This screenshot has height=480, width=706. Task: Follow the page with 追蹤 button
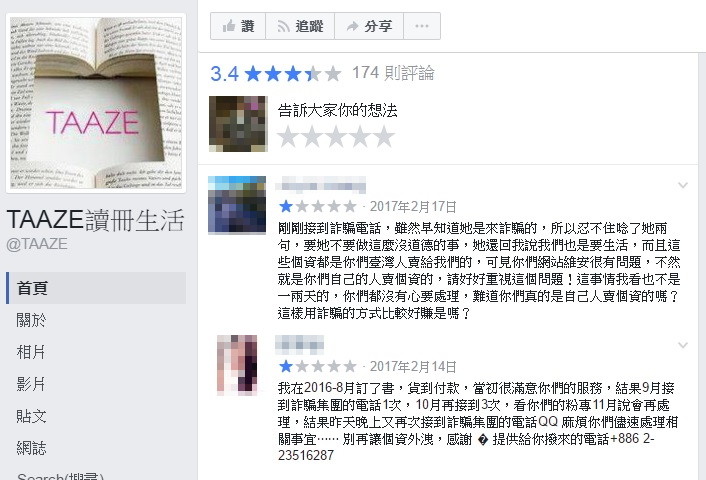coord(300,26)
